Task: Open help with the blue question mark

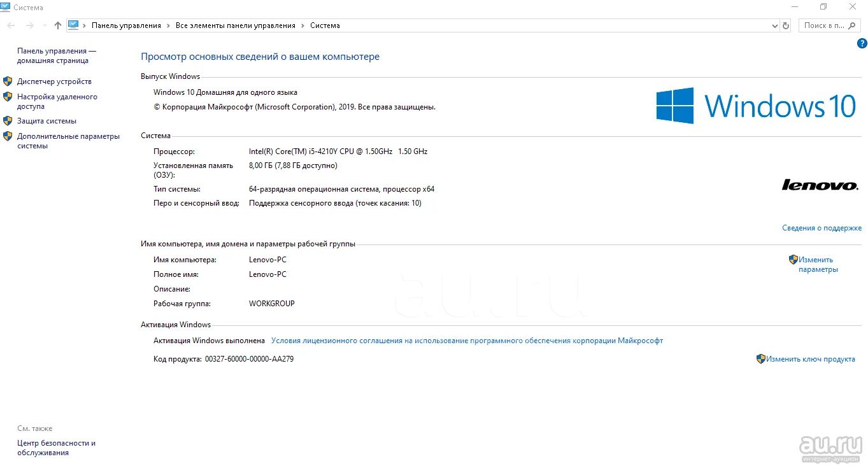Action: [x=862, y=44]
